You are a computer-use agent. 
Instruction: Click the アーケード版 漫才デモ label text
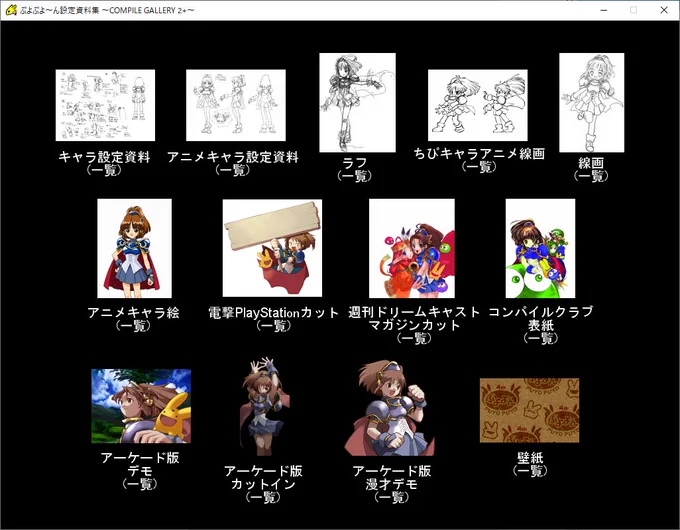click(x=392, y=478)
